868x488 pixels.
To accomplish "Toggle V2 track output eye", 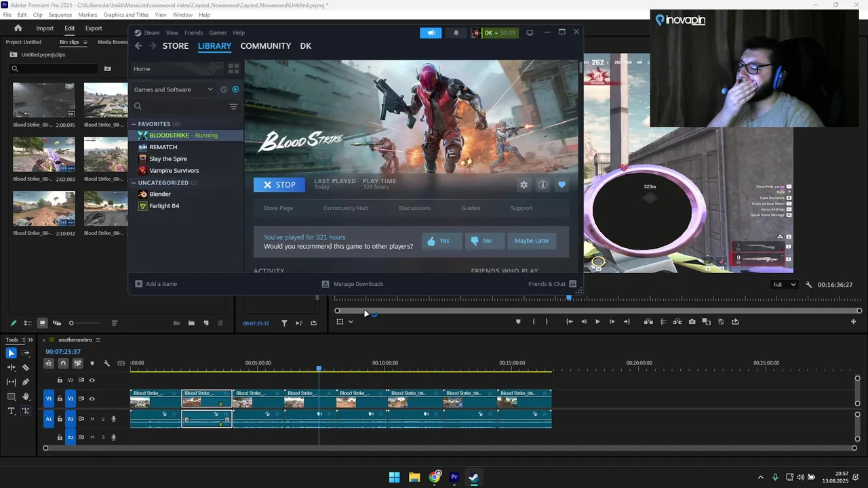I will point(92,380).
